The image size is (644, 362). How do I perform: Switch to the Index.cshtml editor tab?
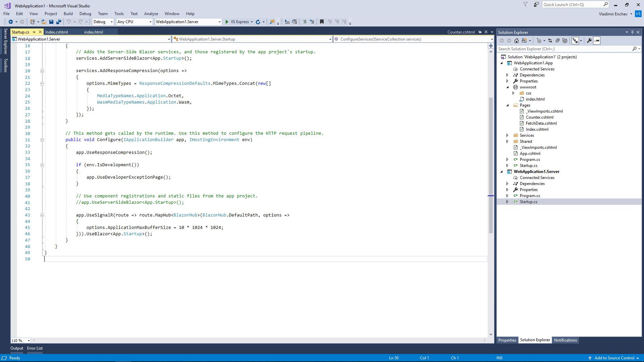[x=56, y=32]
